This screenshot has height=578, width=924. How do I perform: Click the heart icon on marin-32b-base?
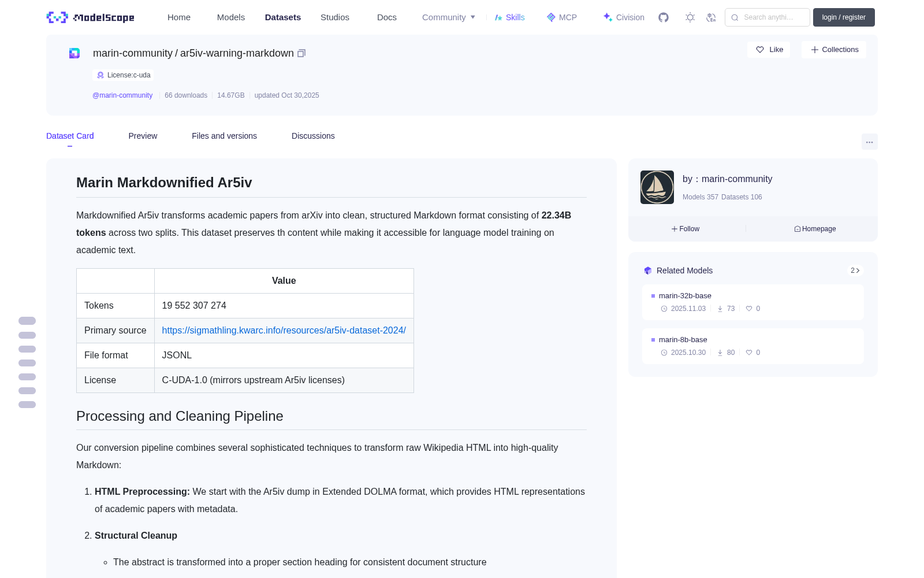(749, 309)
